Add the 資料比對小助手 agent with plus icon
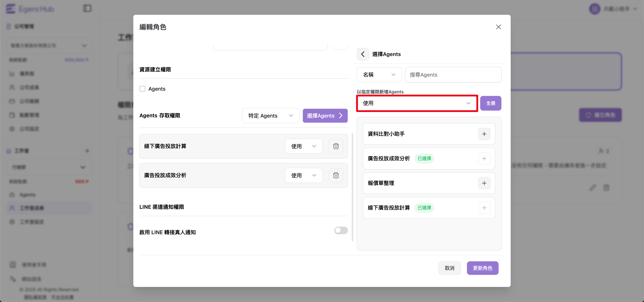This screenshot has height=302, width=644. [484, 134]
